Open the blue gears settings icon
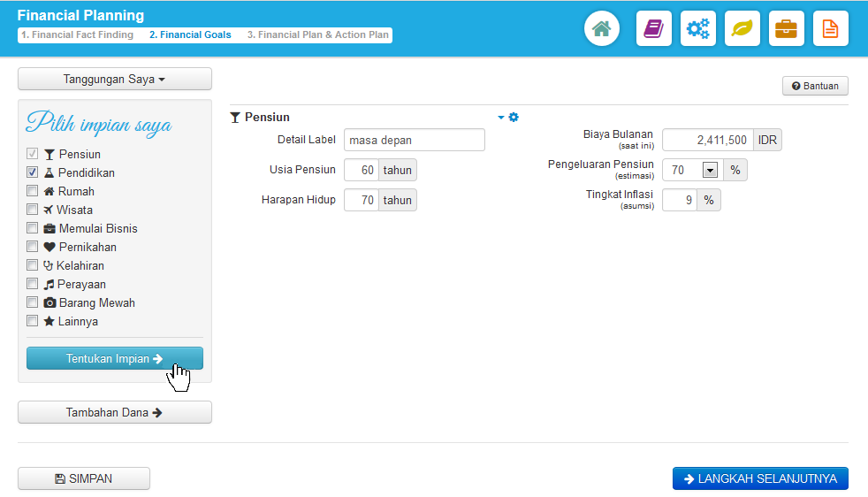The height and width of the screenshot is (497, 868). click(x=697, y=28)
